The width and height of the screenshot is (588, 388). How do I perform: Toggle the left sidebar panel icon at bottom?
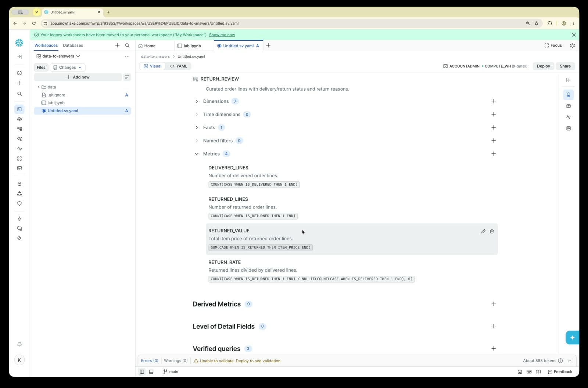tap(142, 372)
